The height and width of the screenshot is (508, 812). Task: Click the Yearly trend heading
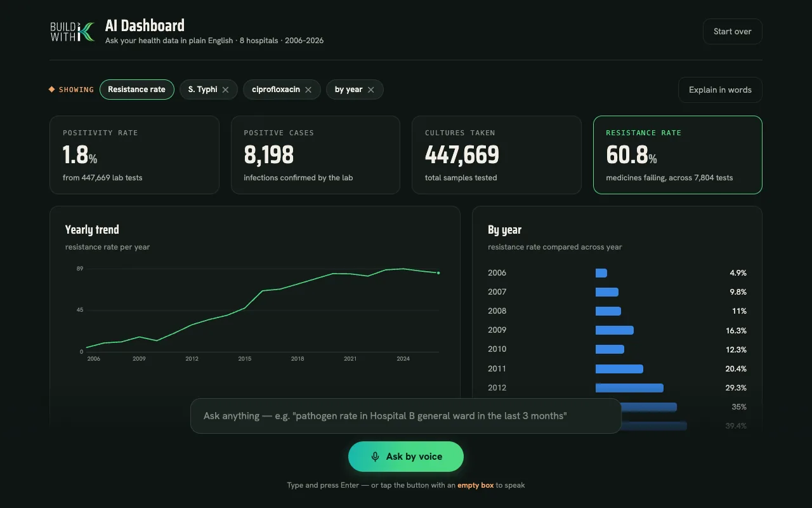92,230
